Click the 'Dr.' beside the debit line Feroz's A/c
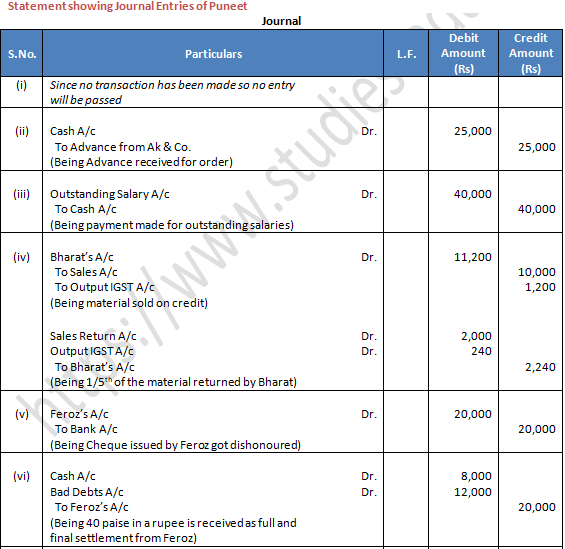 (369, 414)
